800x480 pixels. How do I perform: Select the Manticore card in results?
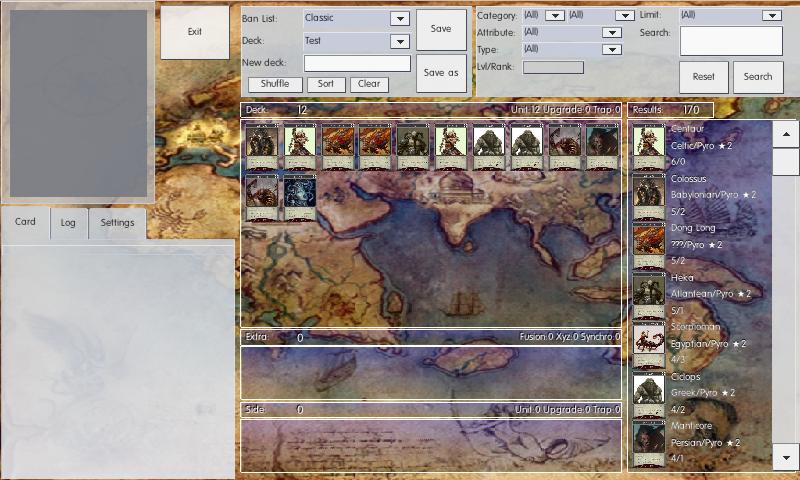tap(649, 442)
